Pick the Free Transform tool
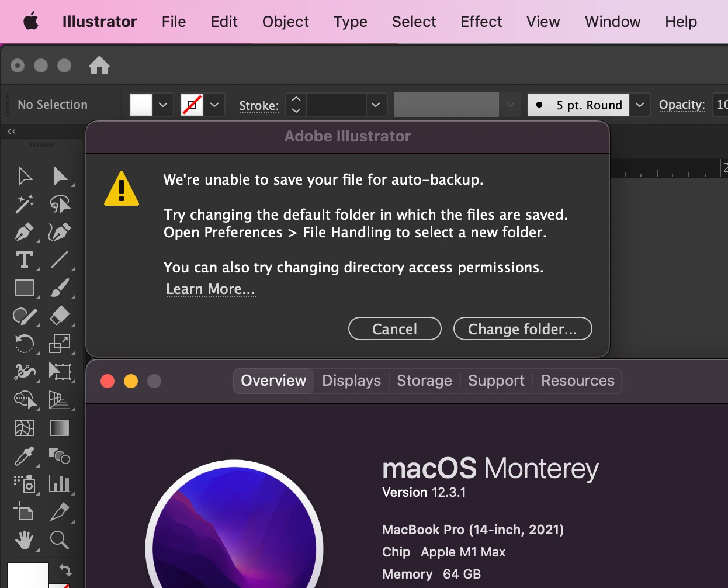The width and height of the screenshot is (728, 588). point(60,372)
